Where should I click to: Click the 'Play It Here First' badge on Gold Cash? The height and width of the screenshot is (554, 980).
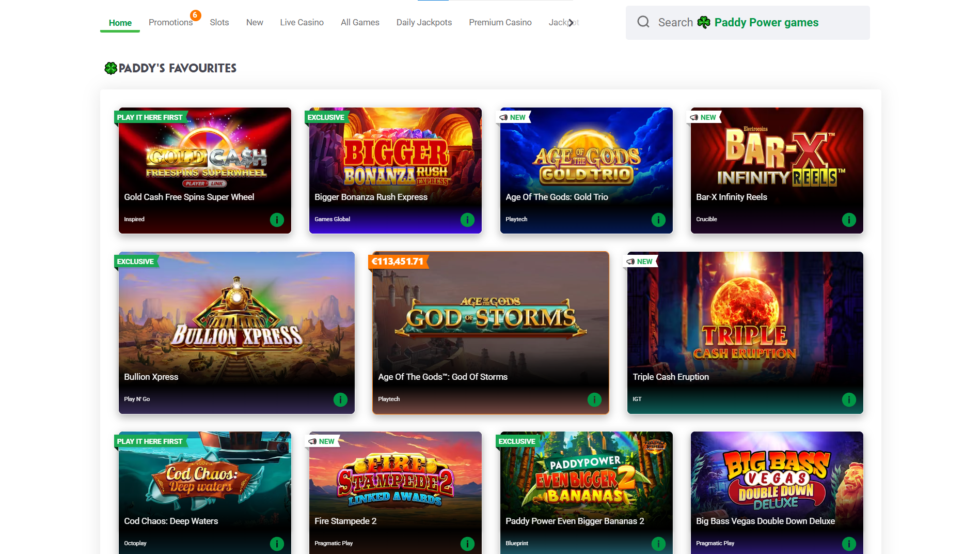[150, 117]
